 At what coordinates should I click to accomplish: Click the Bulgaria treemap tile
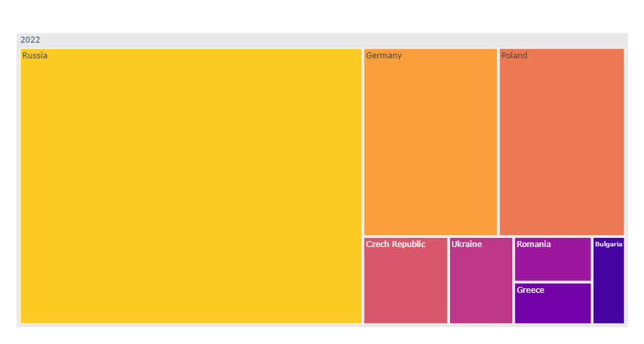609,280
